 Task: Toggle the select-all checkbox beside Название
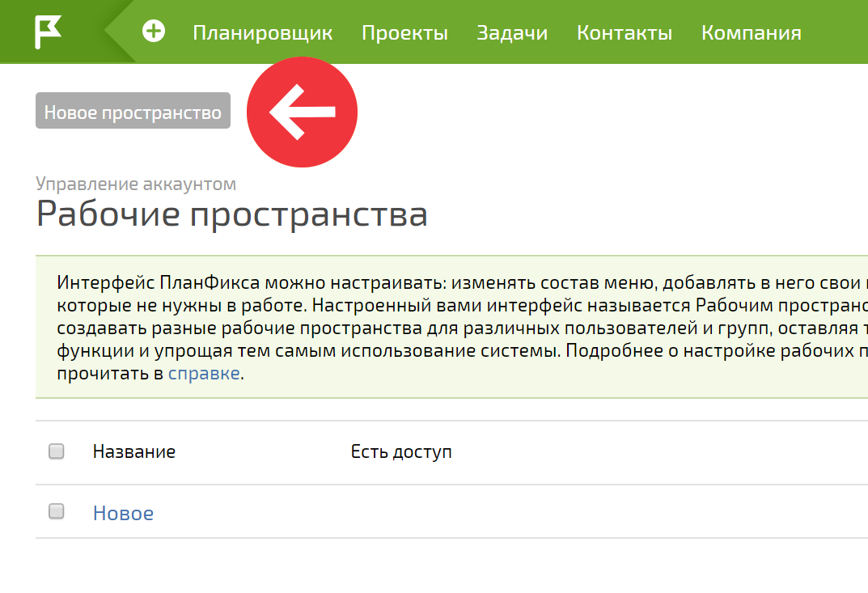(57, 451)
